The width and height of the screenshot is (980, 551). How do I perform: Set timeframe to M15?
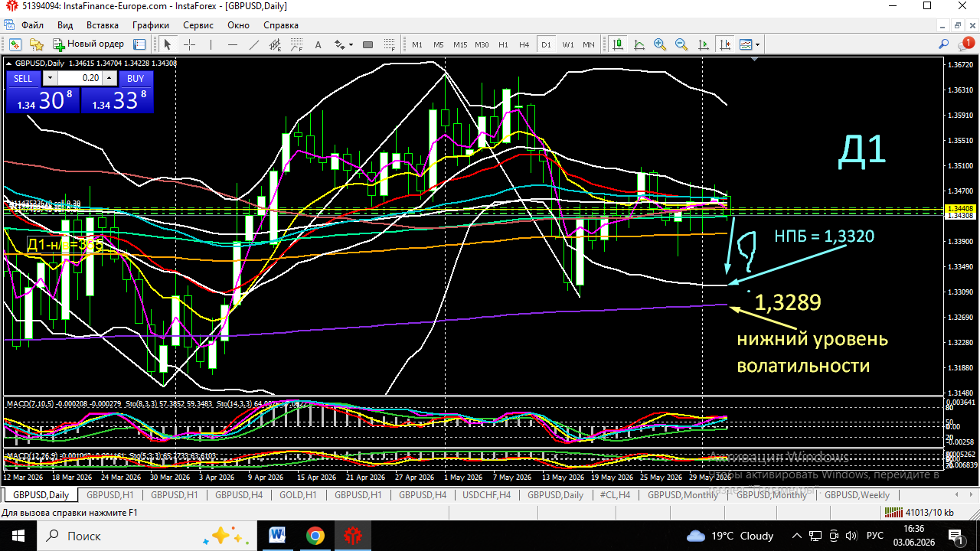pyautogui.click(x=460, y=44)
